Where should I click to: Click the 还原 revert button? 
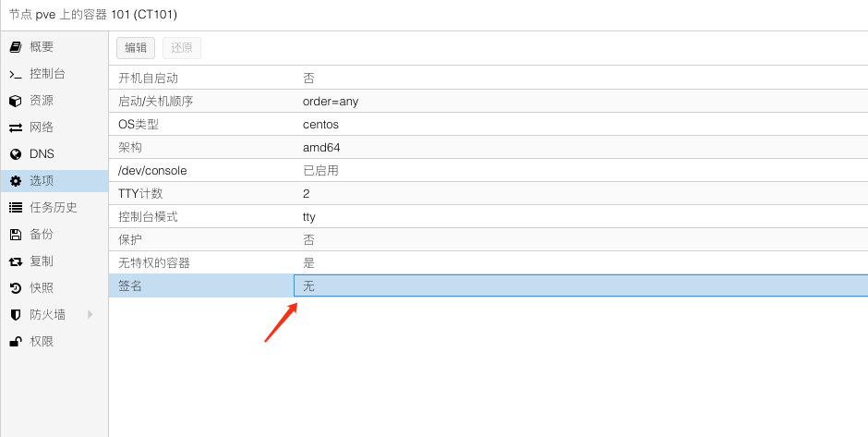point(182,49)
